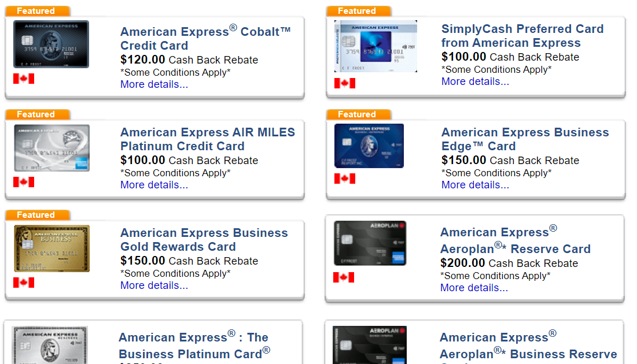This screenshot has width=637, height=364.
Task: Open More details for Business Edge Card
Action: point(475,185)
